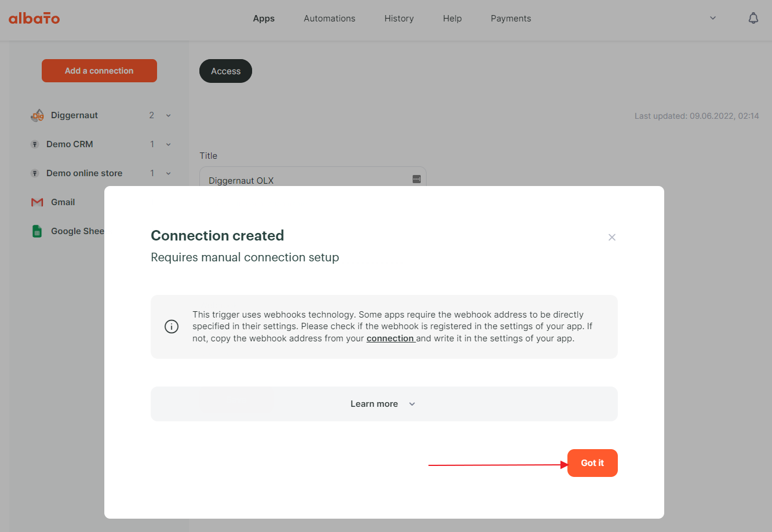
Task: Expand the Demo CRM connections
Action: point(169,144)
